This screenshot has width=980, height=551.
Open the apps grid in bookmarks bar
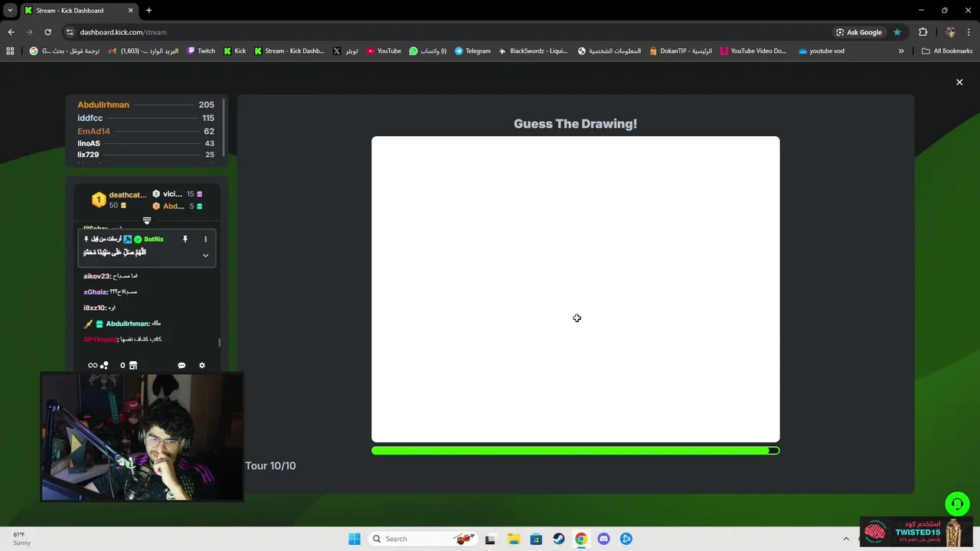coord(10,51)
